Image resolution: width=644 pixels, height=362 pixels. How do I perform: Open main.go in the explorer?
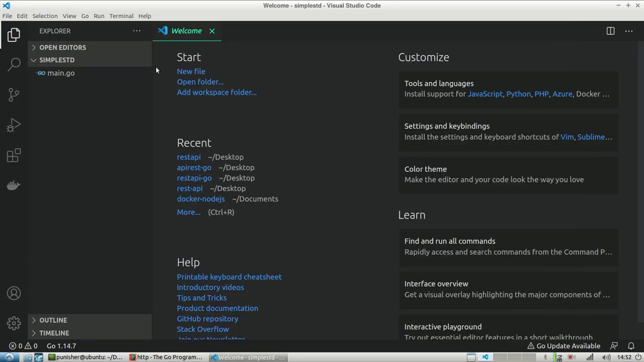pos(61,73)
